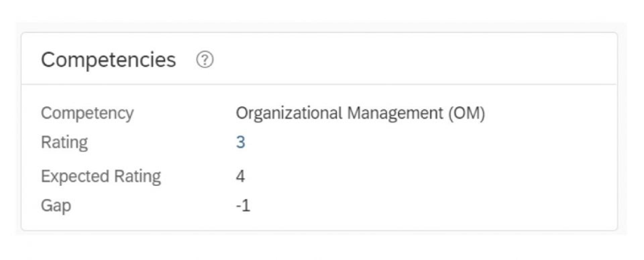Screen dimensions: 644x260
Task: Click the Expected Rating field label
Action: click(101, 176)
